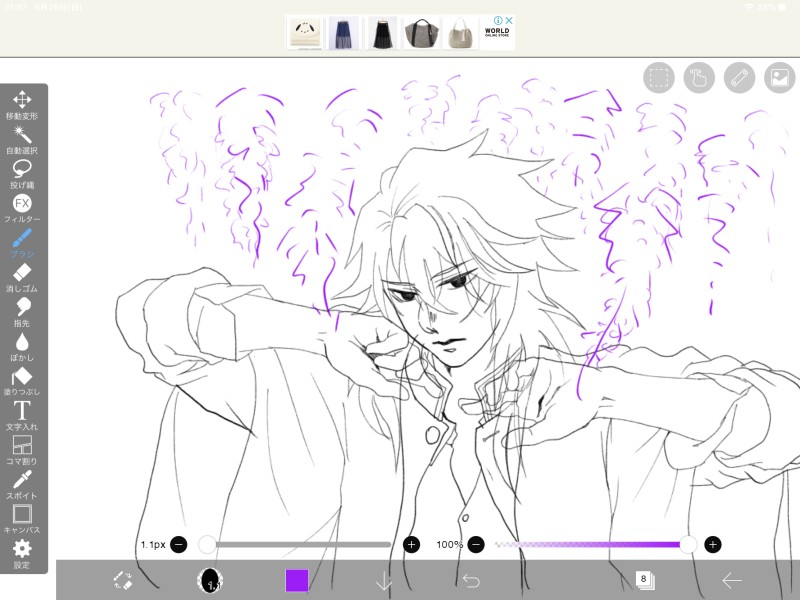Viewport: 800px width, 600px height.
Task: Select the Eraser (消しゴム) tool
Action: [22, 278]
